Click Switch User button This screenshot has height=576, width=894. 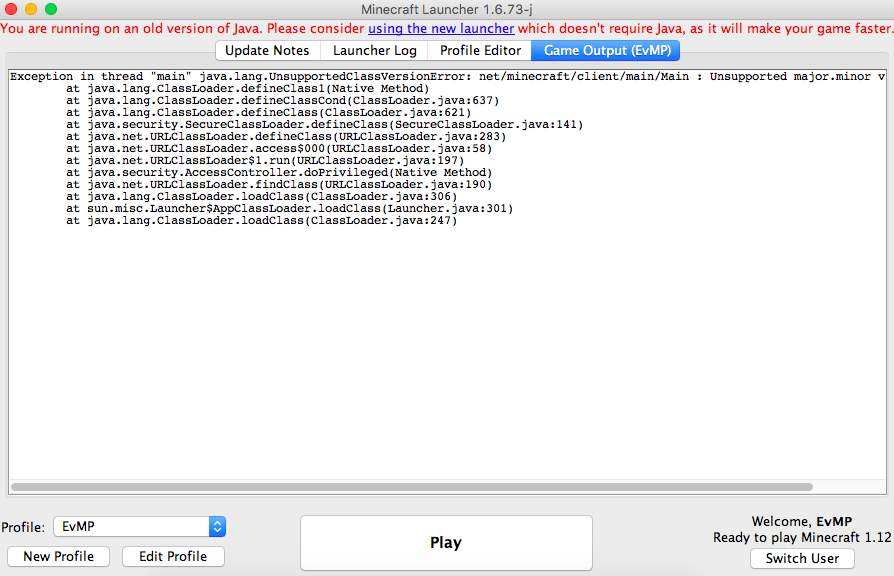point(802,558)
